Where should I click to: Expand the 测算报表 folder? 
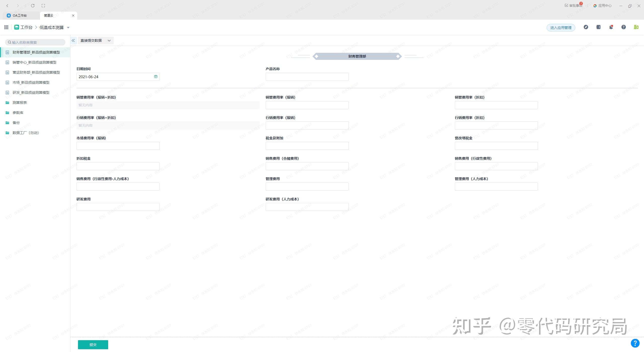20,103
